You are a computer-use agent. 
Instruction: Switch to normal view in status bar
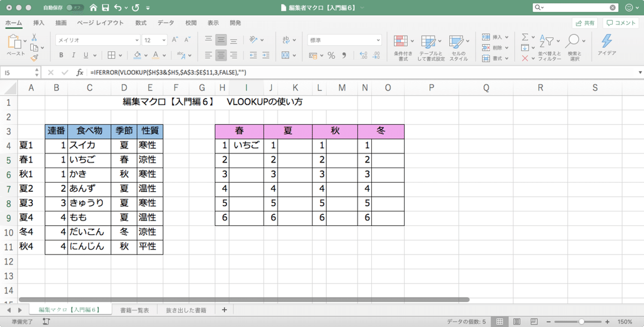tap(500, 322)
